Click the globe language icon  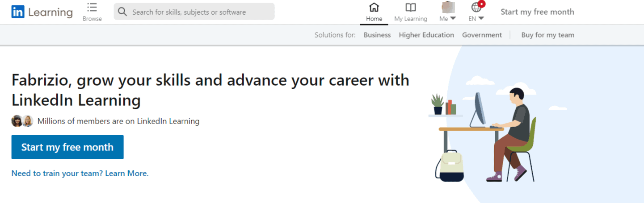click(476, 8)
